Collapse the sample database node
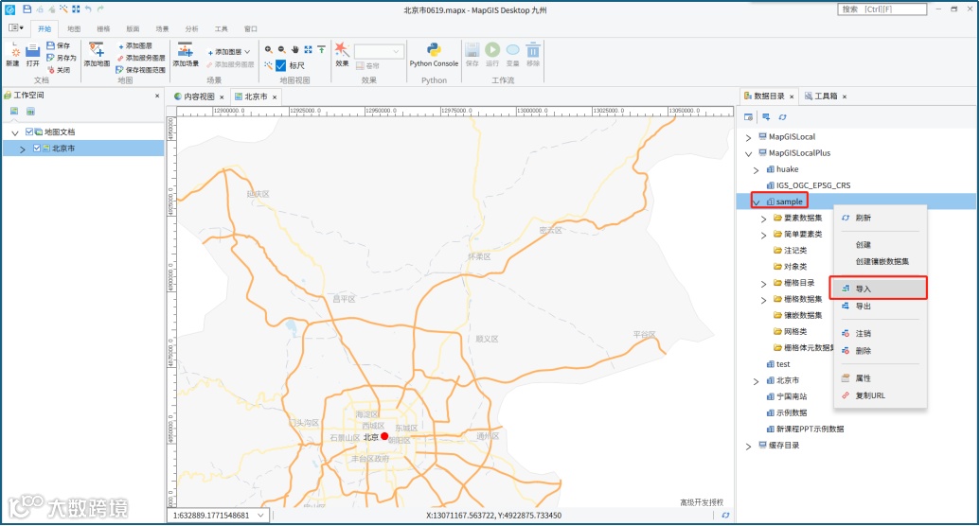 [757, 202]
